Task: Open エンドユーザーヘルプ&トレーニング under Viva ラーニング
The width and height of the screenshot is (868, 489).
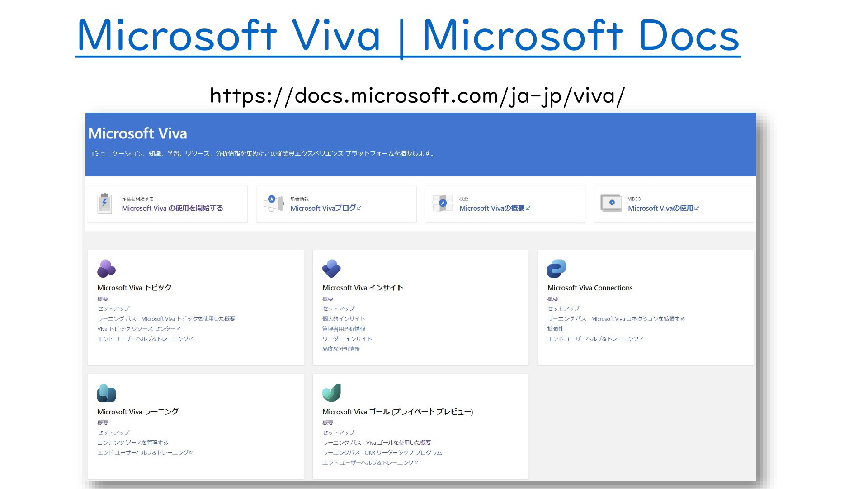Action: click(145, 453)
